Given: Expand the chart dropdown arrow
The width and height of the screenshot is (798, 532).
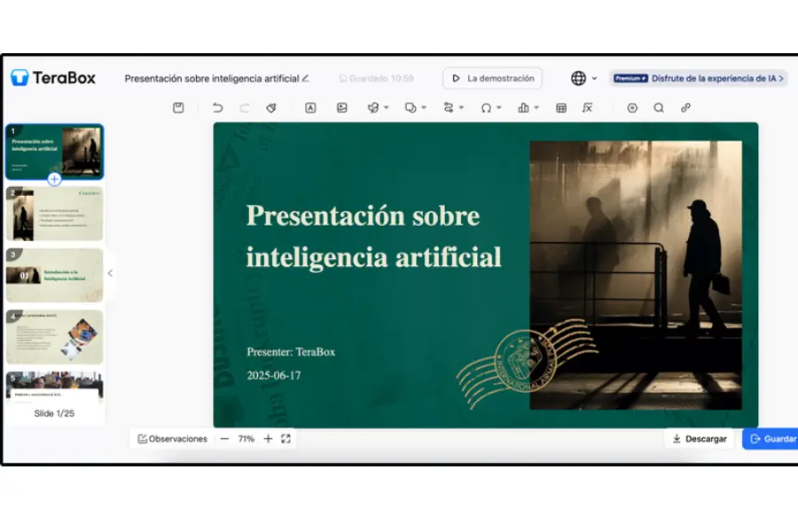Looking at the screenshot, I should point(536,107).
